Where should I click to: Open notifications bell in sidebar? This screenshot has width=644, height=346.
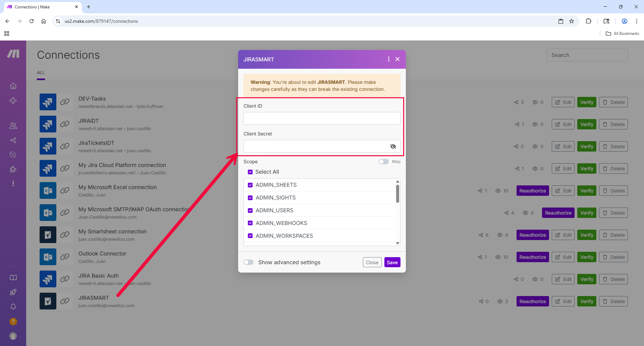13,307
